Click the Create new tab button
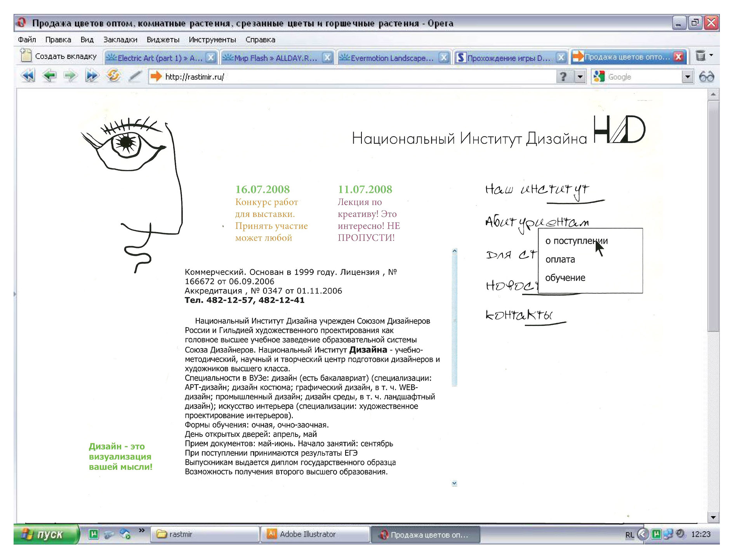The height and width of the screenshot is (560, 735). click(x=59, y=56)
